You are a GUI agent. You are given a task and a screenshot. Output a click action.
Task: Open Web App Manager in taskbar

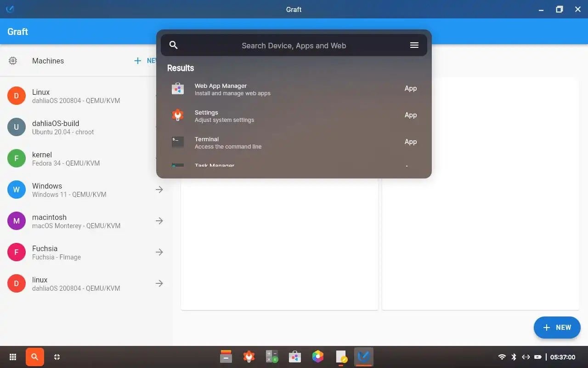coord(295,356)
